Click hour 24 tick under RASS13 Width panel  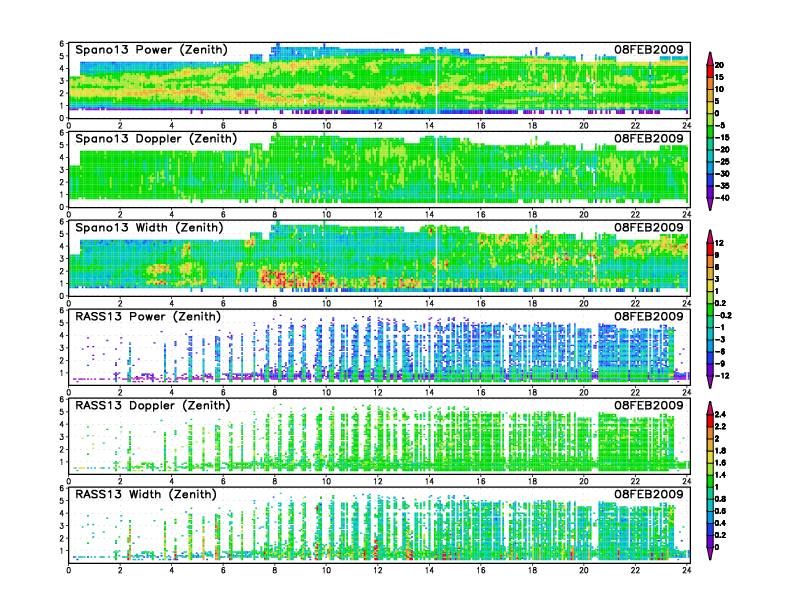click(x=686, y=570)
